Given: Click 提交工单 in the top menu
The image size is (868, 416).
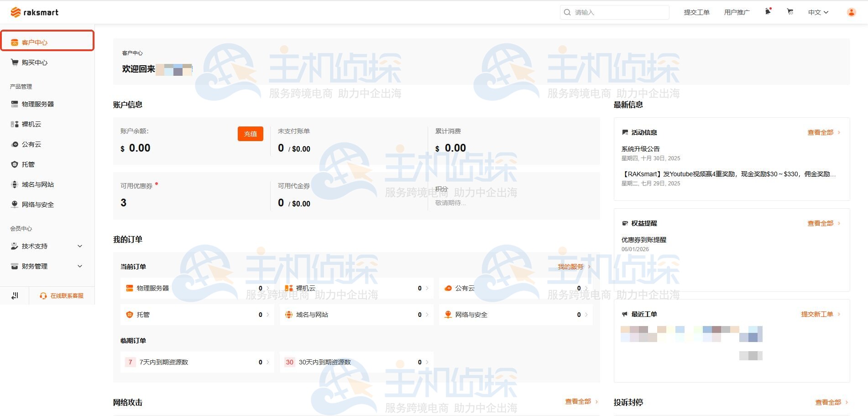Looking at the screenshot, I should tap(696, 12).
